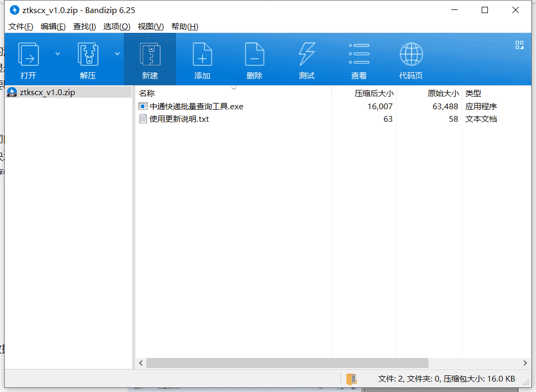Select file 使用更新说明.txt
Screen dimensions: 536x392
pyautogui.click(x=179, y=119)
